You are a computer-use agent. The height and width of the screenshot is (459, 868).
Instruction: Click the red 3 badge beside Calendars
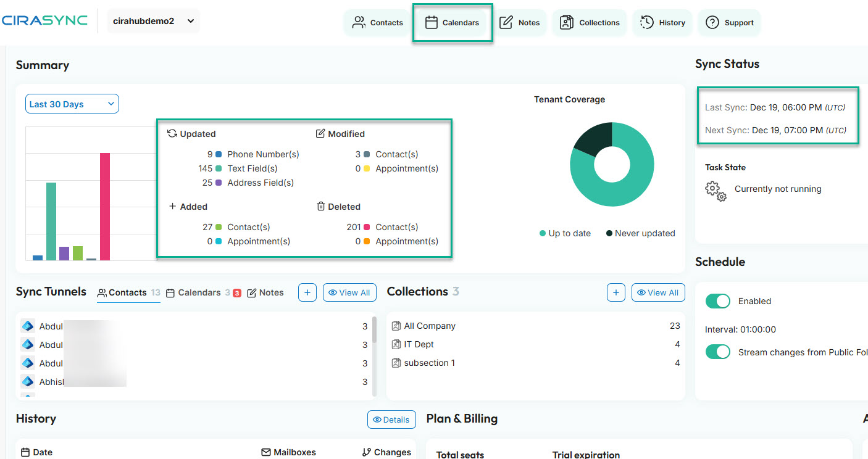coord(237,293)
